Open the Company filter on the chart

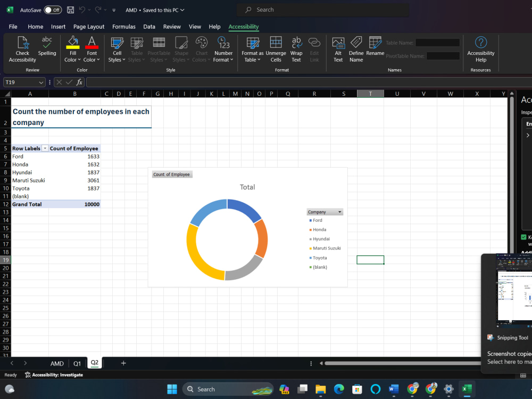[x=340, y=211]
